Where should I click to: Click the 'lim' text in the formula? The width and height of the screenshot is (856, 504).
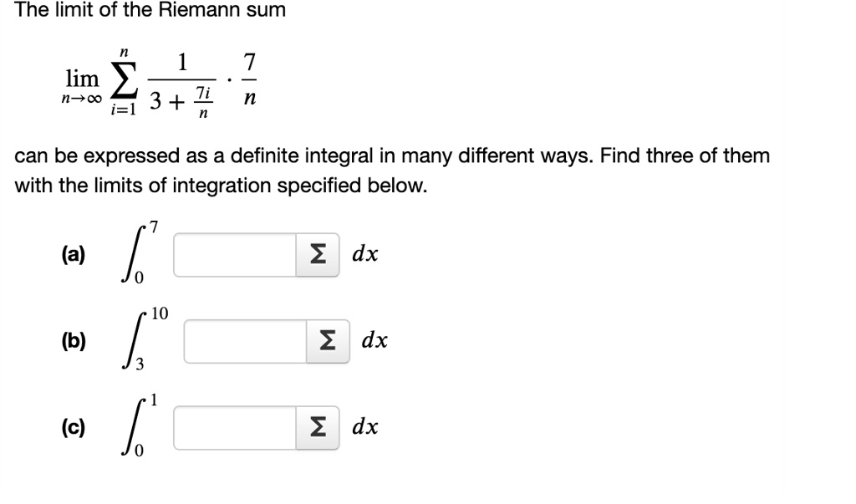pos(83,79)
